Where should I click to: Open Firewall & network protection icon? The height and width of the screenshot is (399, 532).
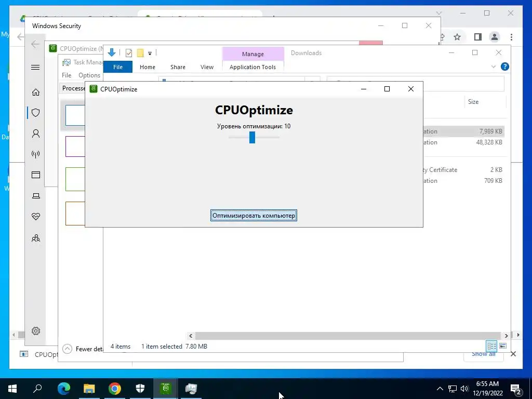(x=36, y=154)
